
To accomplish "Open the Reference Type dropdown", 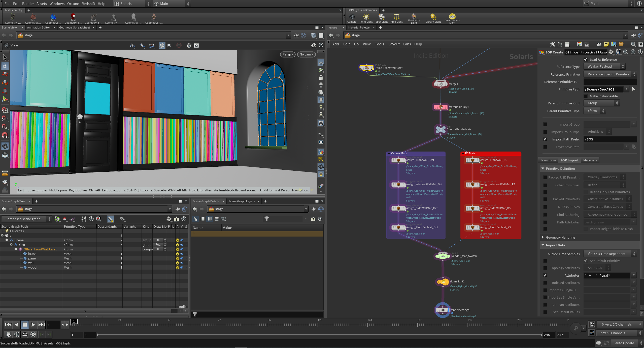I will pos(604,67).
